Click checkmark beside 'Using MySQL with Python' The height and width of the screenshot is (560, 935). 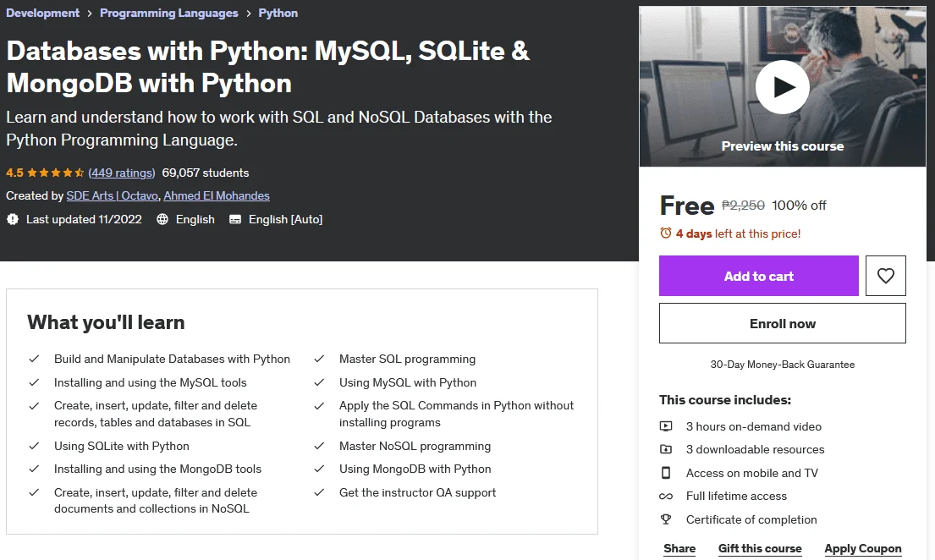click(319, 382)
